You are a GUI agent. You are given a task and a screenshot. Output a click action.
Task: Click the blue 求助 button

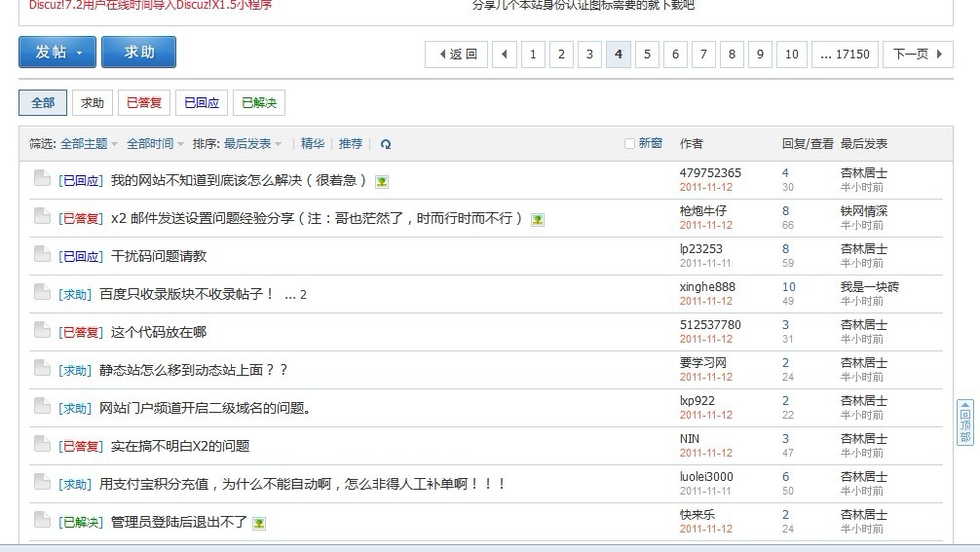click(138, 52)
